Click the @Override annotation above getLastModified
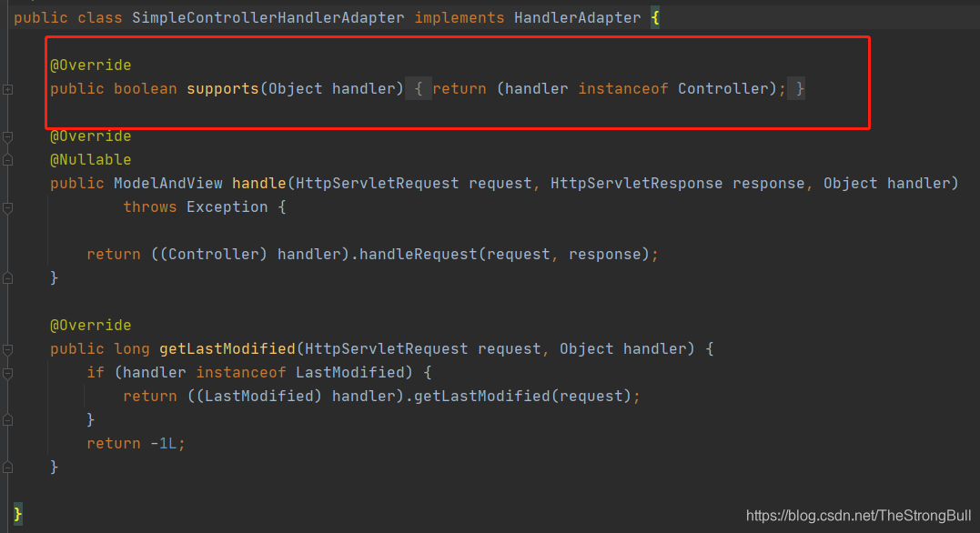Image resolution: width=980 pixels, height=533 pixels. tap(91, 325)
